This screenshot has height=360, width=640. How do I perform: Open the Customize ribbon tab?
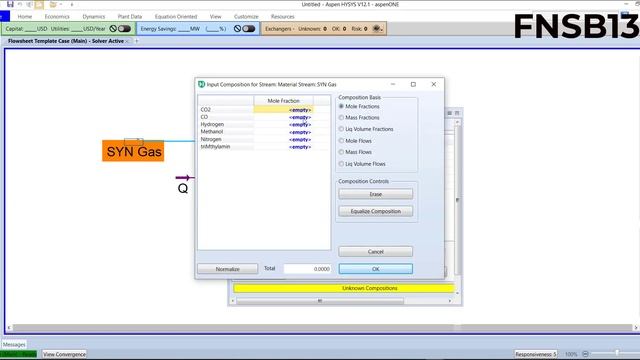pyautogui.click(x=246, y=16)
